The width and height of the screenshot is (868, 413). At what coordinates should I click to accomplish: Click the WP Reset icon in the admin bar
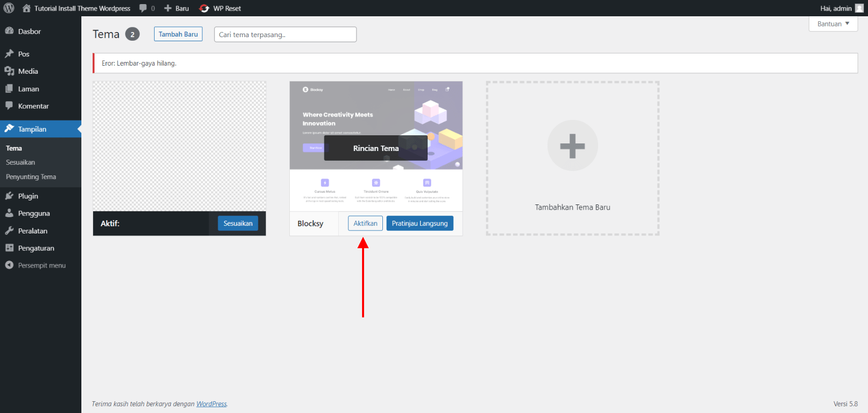pos(204,8)
